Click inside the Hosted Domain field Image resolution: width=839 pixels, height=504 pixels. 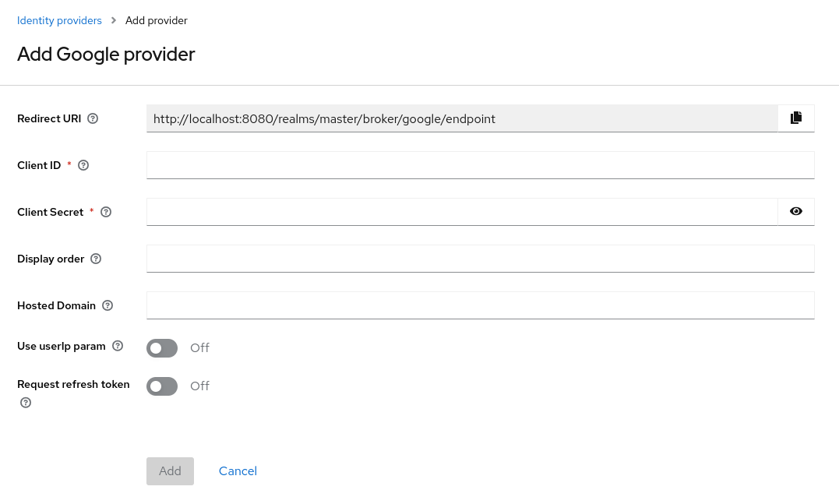click(480, 305)
